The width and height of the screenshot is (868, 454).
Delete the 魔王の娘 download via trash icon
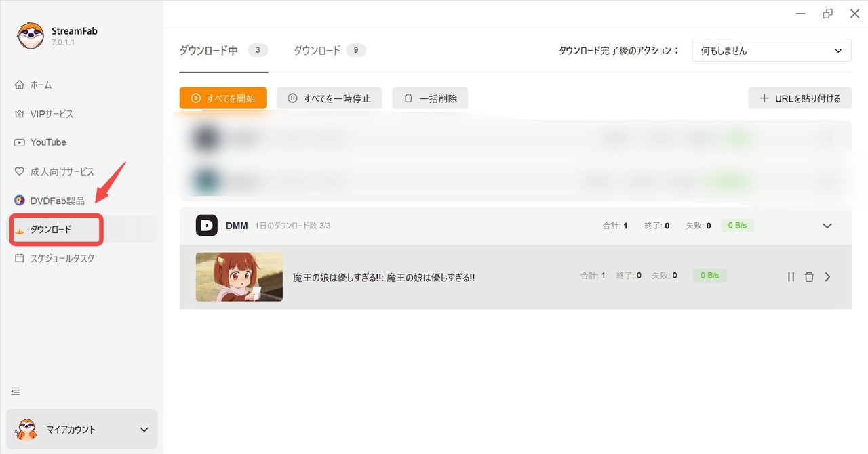pos(809,276)
